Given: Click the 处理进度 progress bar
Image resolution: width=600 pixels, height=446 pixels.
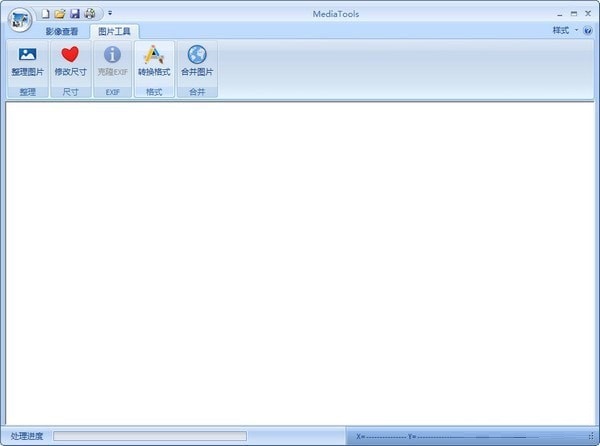Looking at the screenshot, I should pos(150,436).
